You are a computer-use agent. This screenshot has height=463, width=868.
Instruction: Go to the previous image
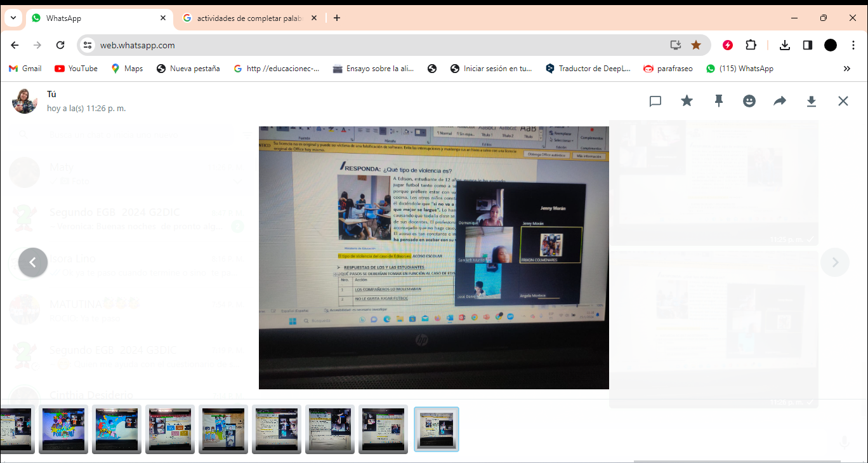coord(33,262)
